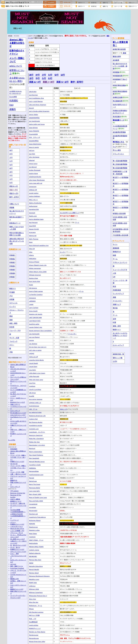Open the Larva mouth entry
Viewport: 138px width, 644px height.
tap(33, 311)
